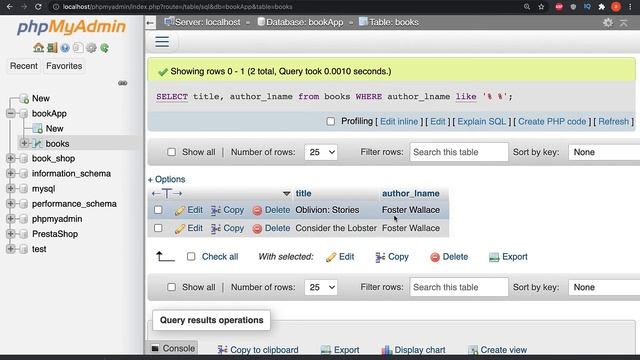Image resolution: width=640 pixels, height=360 pixels.
Task: Click Create PHP code link
Action: pyautogui.click(x=552, y=122)
